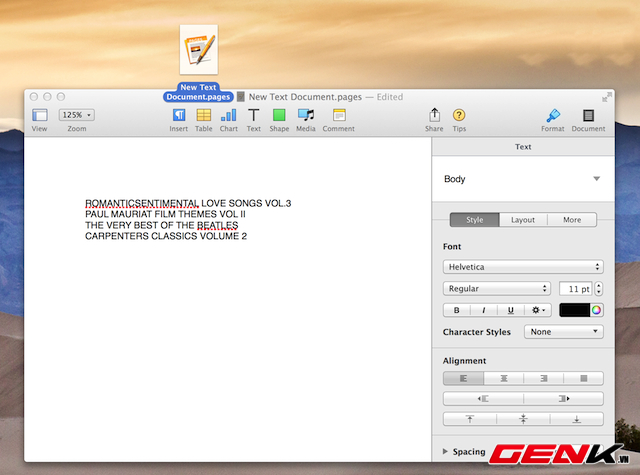Viewport: 640px width, 475px height.
Task: Center align the text
Action: [504, 378]
